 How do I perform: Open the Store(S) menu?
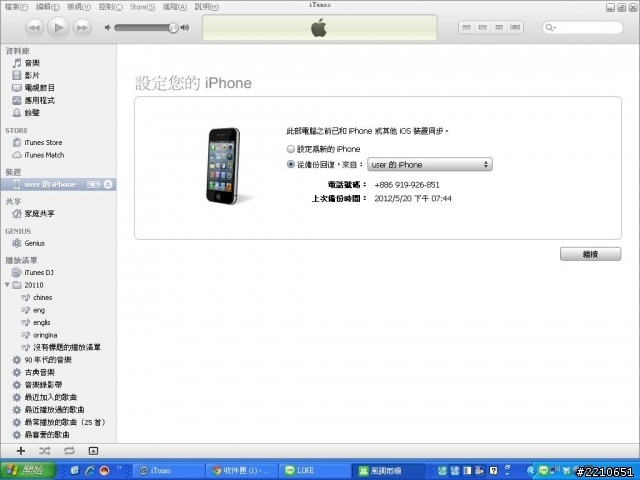point(142,7)
